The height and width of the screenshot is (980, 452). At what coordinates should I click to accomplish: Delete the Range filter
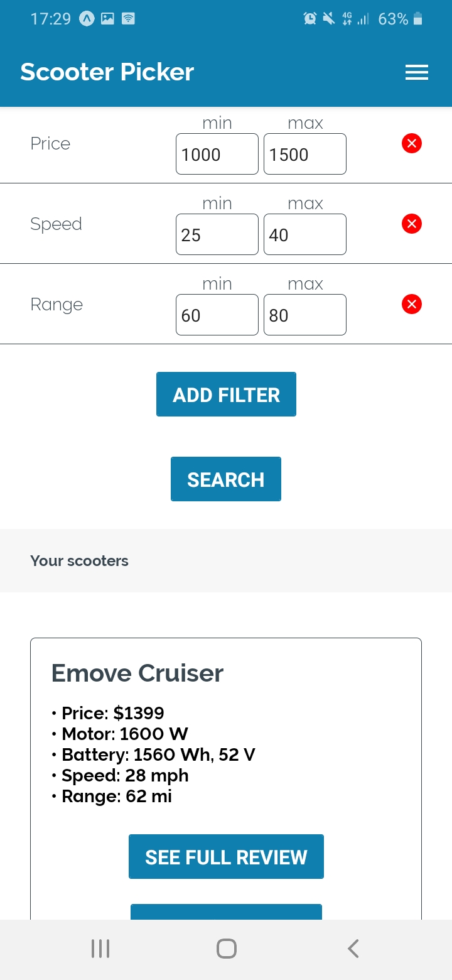411,305
